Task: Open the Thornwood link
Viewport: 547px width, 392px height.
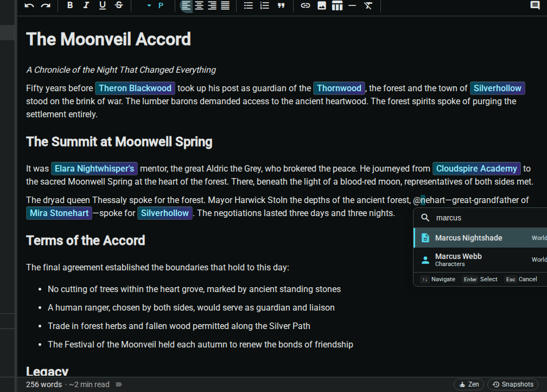Action: (x=339, y=88)
